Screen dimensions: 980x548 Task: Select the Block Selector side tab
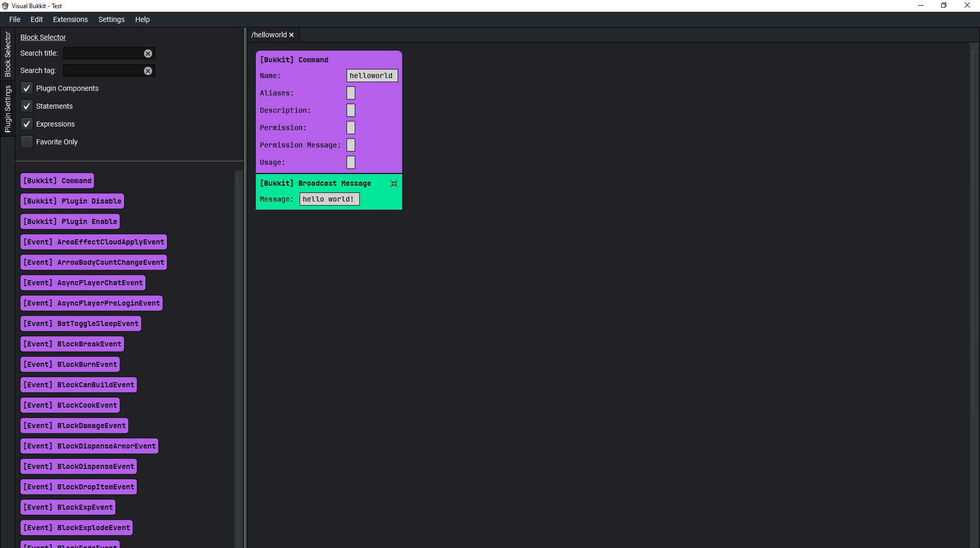(8, 55)
